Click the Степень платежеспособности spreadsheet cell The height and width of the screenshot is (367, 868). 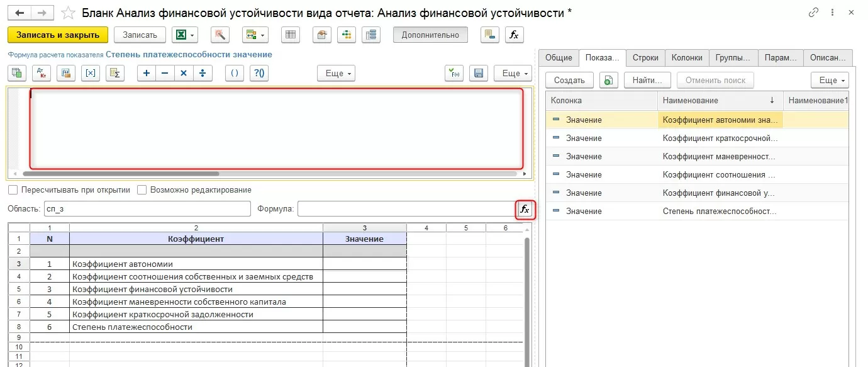[196, 327]
